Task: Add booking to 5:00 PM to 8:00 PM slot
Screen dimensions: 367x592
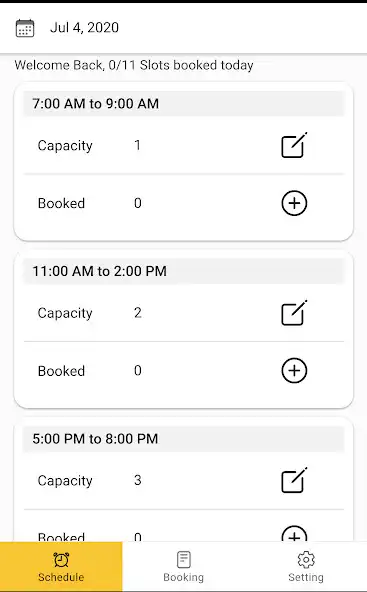Action: (294, 533)
